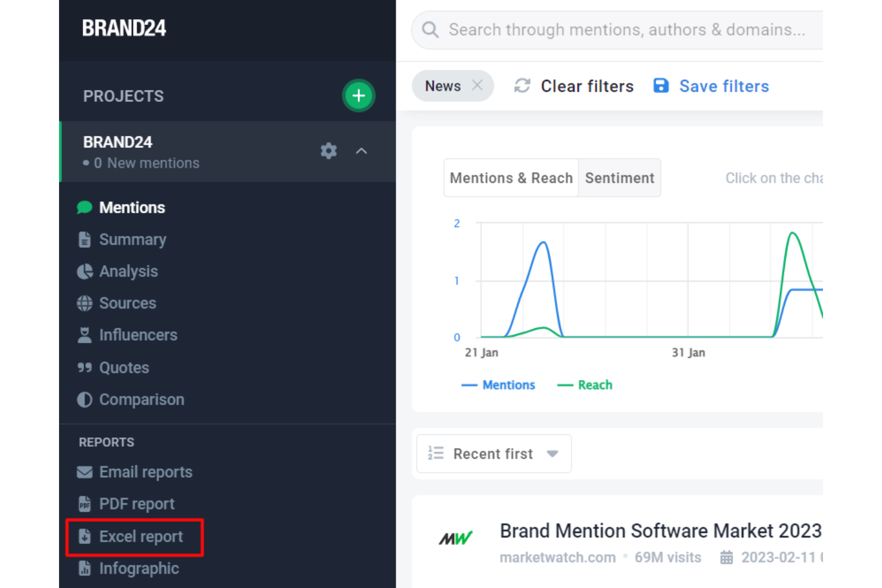Open marketwatch.com source link

point(557,557)
